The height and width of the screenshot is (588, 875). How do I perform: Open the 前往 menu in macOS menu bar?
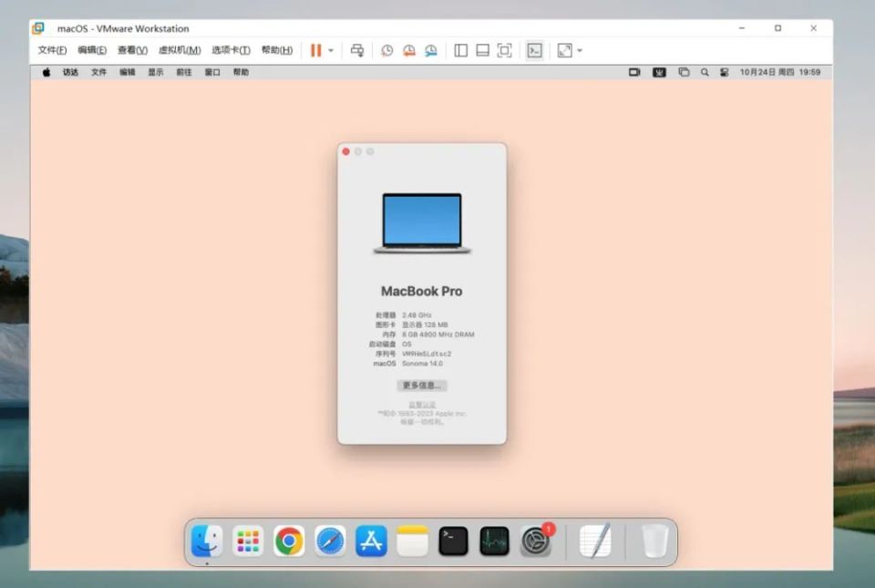184,72
